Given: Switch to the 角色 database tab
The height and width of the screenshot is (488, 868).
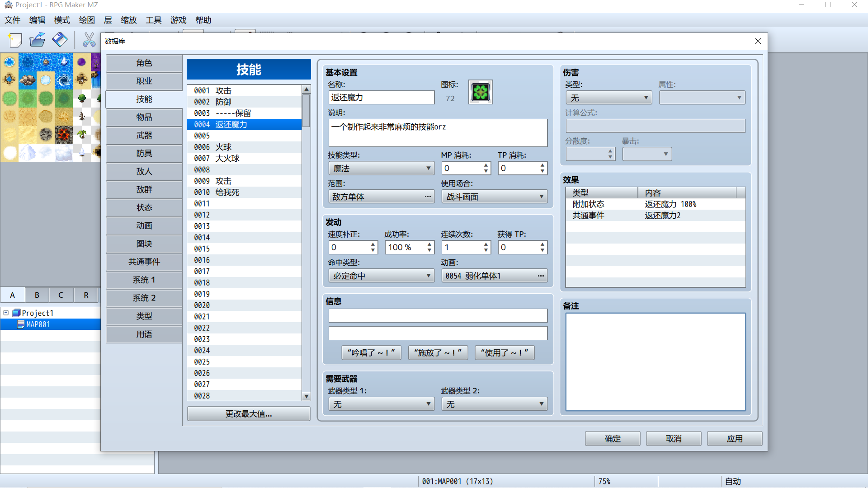Looking at the screenshot, I should click(x=144, y=63).
